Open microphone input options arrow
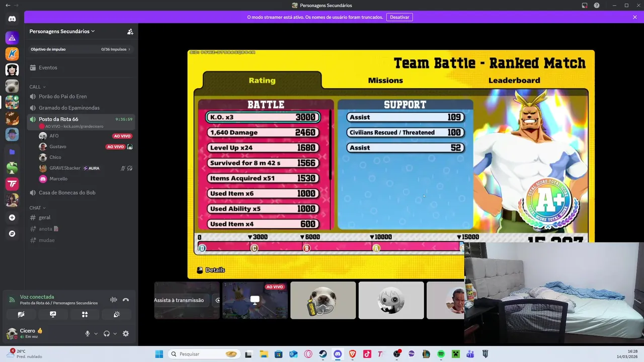The width and height of the screenshot is (644, 362). tap(96, 333)
